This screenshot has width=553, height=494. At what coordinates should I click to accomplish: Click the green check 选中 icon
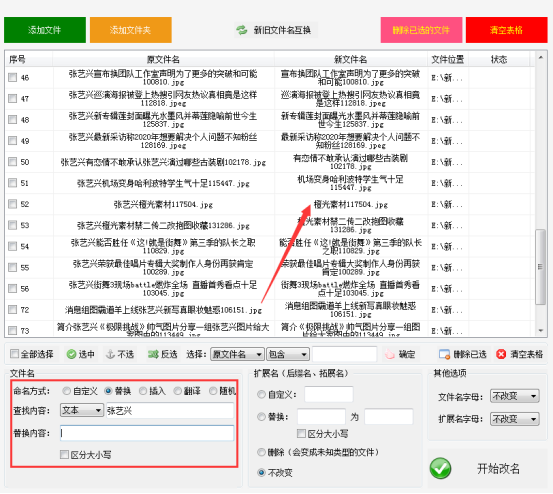(71, 354)
